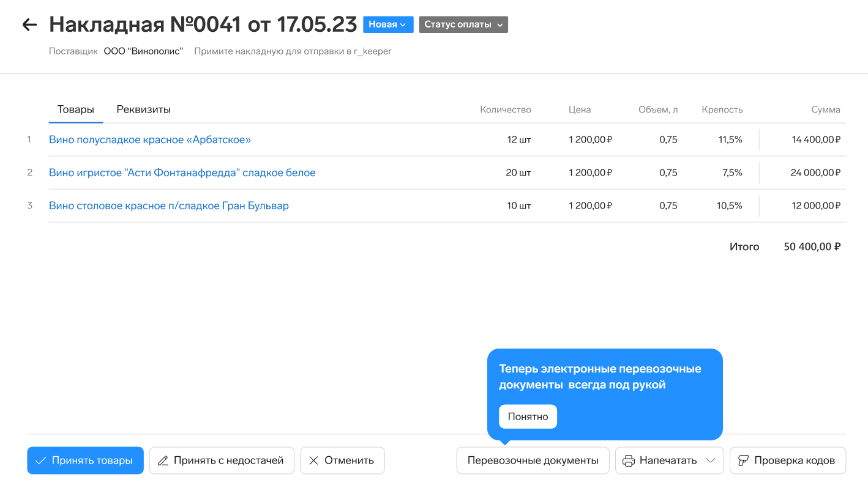Switch to the Реквизиты tab
The height and width of the screenshot is (488, 868).
(x=143, y=109)
